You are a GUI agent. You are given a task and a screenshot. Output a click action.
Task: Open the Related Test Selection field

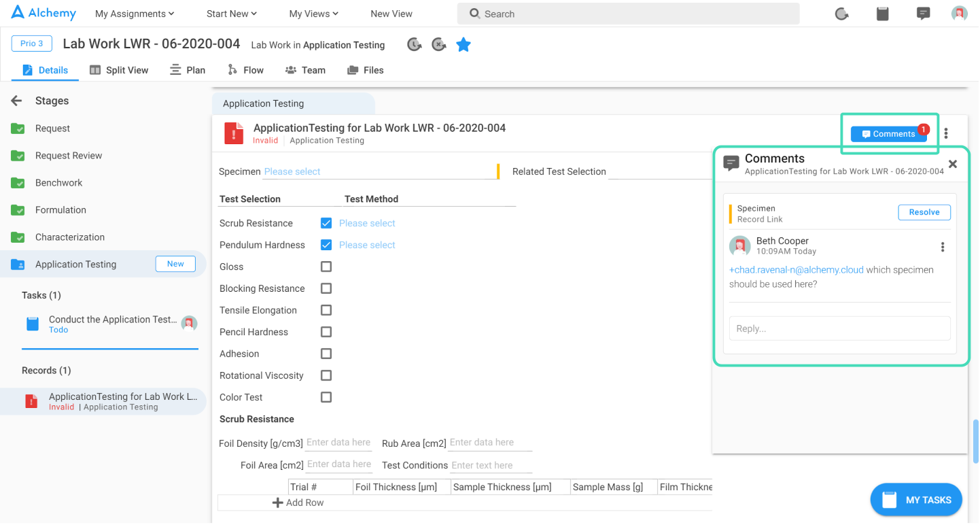tap(659, 171)
